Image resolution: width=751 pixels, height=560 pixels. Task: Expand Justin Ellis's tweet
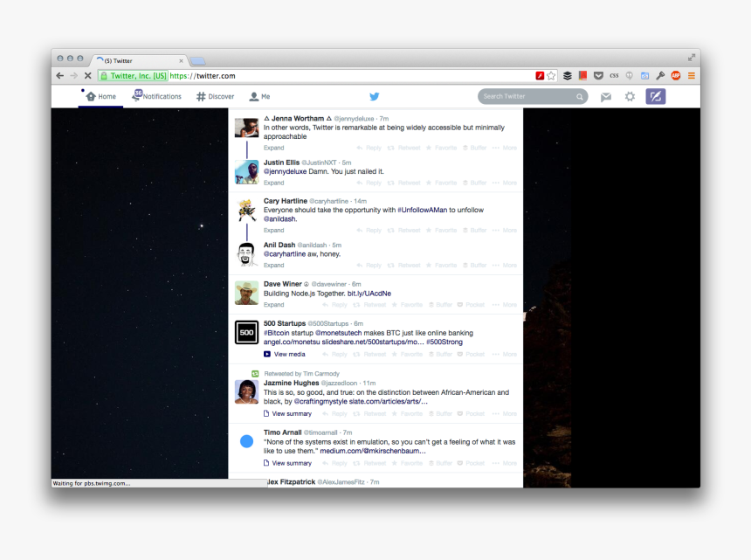(273, 183)
